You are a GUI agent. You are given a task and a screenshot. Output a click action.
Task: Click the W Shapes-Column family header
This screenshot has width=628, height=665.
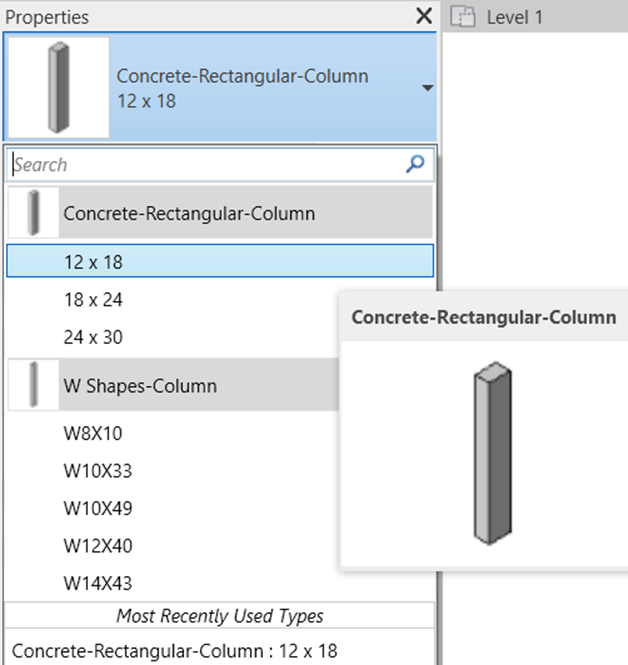click(173, 385)
